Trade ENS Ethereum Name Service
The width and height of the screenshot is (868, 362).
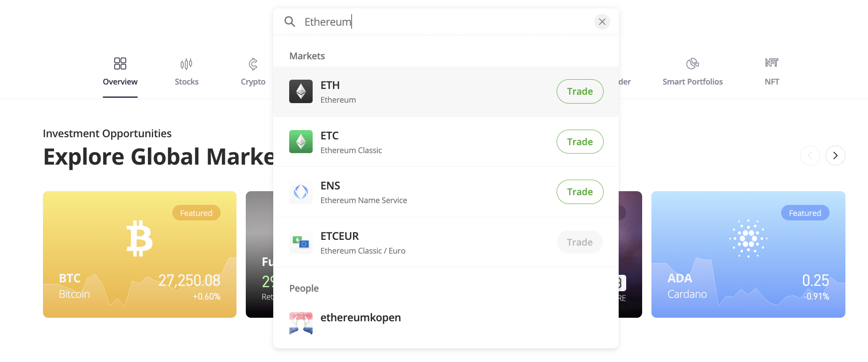pyautogui.click(x=580, y=192)
